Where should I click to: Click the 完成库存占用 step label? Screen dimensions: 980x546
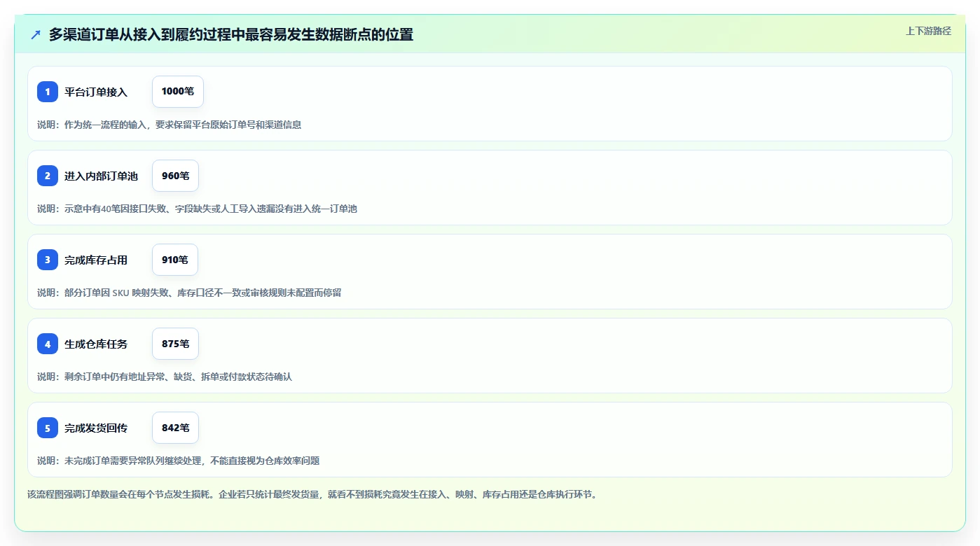96,260
